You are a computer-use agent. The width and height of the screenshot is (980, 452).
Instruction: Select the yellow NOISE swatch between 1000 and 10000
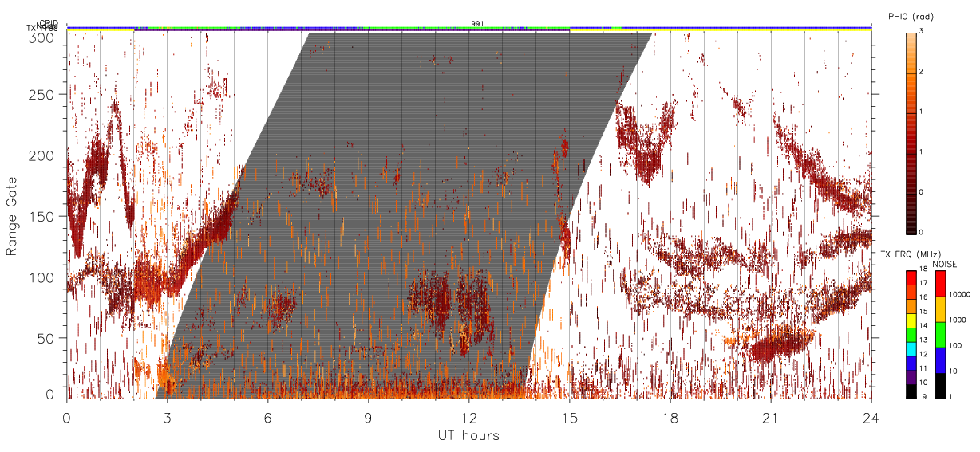(940, 309)
